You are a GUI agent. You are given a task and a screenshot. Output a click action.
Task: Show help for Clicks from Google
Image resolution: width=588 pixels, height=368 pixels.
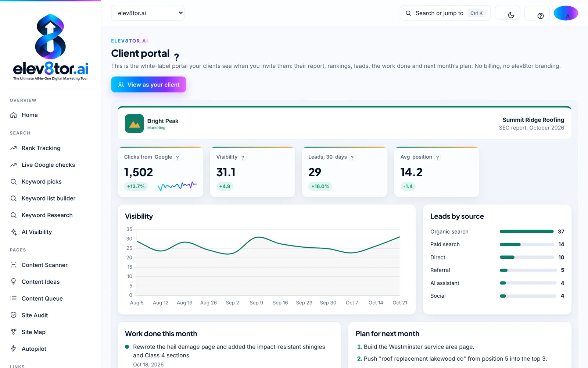click(x=178, y=158)
